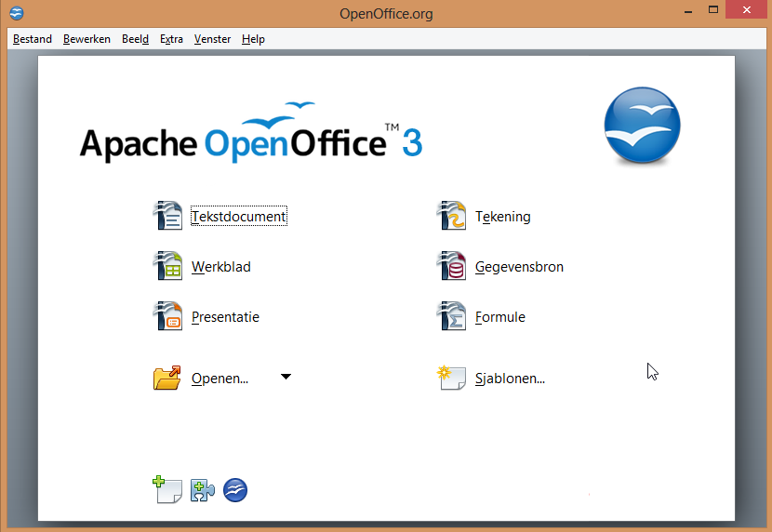This screenshot has height=532, width=772.
Task: Create a new Tekstdocument via its label
Action: (x=239, y=217)
